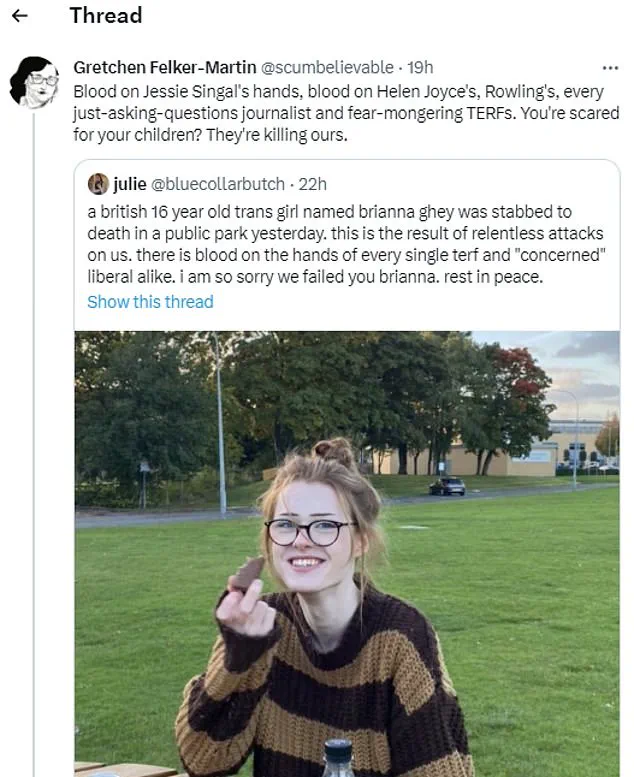Open the more options ellipsis menu

coord(610,66)
